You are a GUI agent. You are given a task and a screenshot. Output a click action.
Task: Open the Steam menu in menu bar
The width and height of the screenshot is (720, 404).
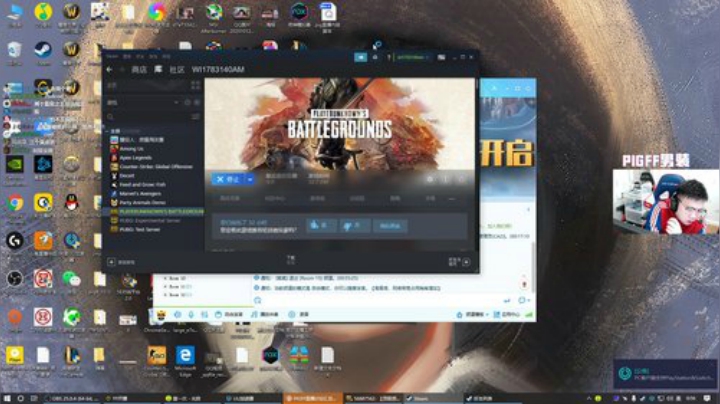112,56
